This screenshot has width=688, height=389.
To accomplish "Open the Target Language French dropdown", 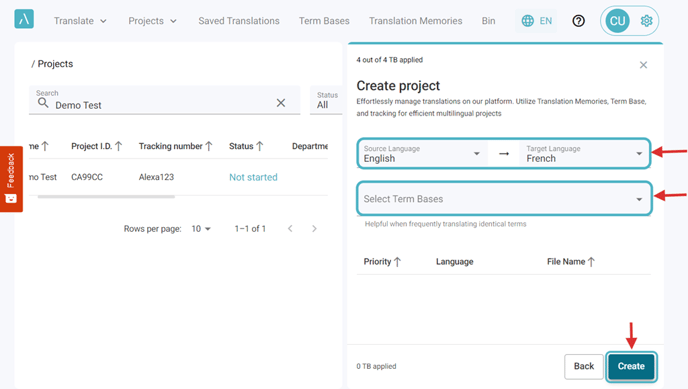I will (584, 154).
